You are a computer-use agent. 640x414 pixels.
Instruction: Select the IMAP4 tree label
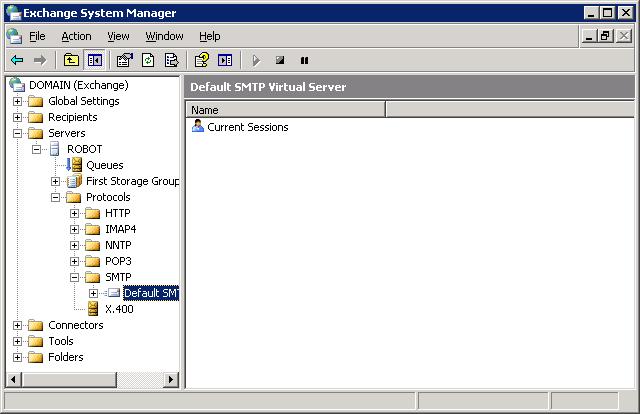pyautogui.click(x=121, y=229)
